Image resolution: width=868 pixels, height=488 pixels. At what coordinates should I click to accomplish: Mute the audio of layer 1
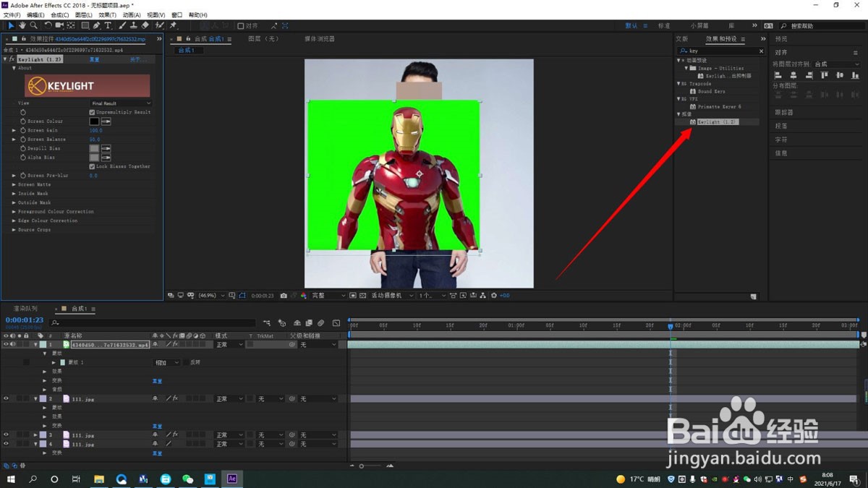click(13, 345)
